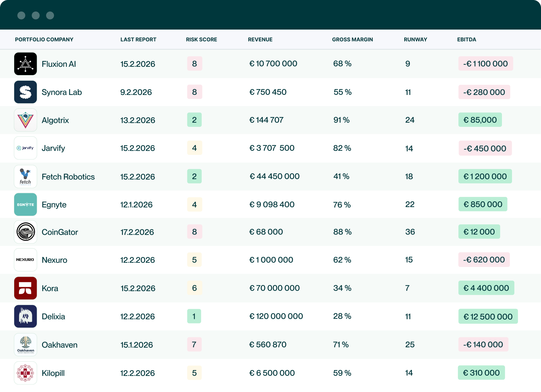The width and height of the screenshot is (541, 392).
Task: Open Kora company name
Action: [x=50, y=289]
